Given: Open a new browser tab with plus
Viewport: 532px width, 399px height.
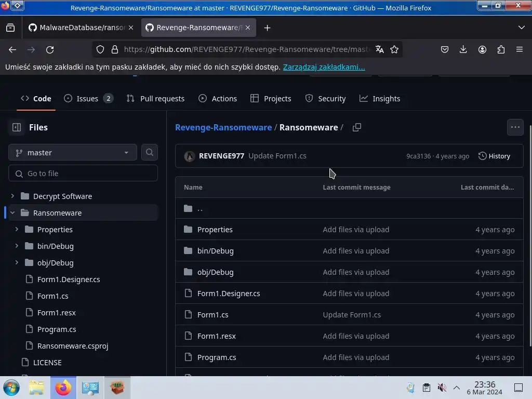Looking at the screenshot, I should pos(268,28).
